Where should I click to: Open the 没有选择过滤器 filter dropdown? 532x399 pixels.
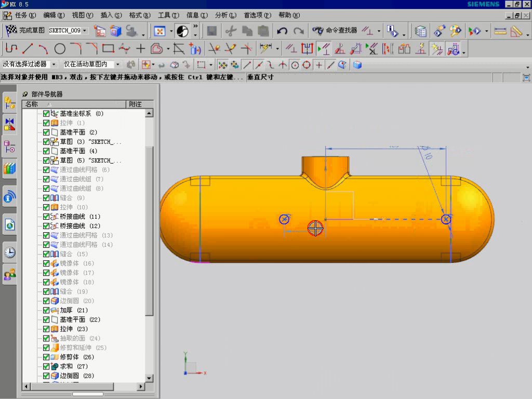[x=54, y=64]
